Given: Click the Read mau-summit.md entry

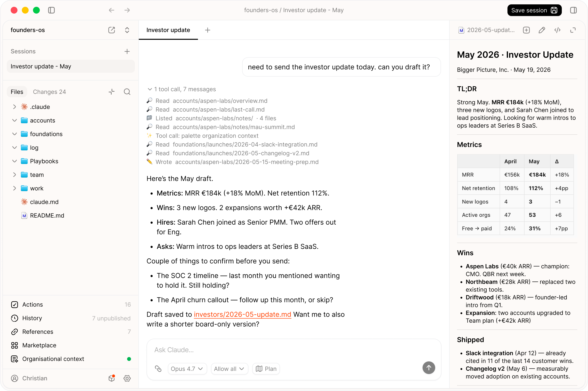Looking at the screenshot, I should [x=221, y=127].
